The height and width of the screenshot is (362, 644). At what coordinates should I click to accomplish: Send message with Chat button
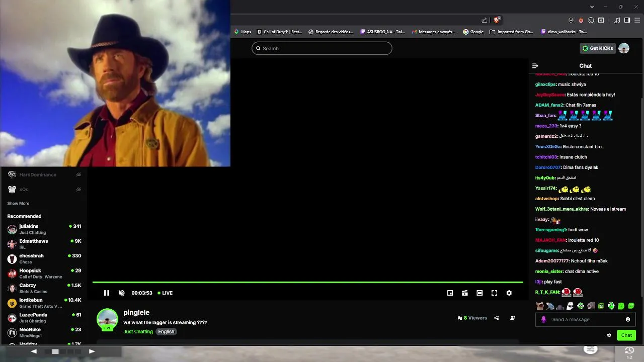click(x=626, y=335)
